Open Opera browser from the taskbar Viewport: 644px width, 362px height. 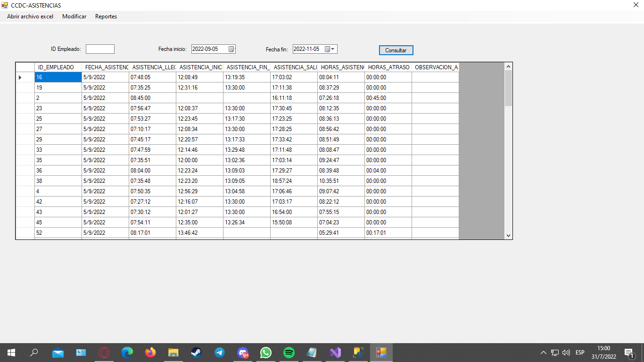click(x=104, y=353)
